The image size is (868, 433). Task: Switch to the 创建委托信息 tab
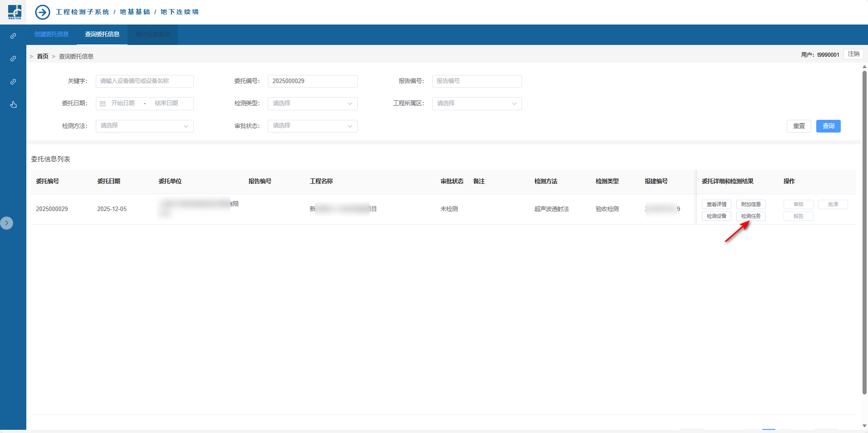pyautogui.click(x=51, y=34)
